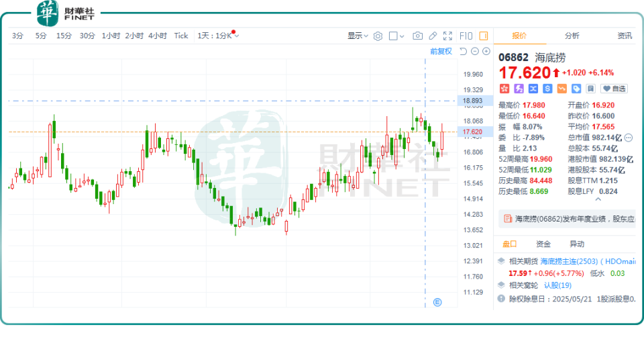
Task: Click the blue shuffle arrows badge
Action: coord(533,89)
